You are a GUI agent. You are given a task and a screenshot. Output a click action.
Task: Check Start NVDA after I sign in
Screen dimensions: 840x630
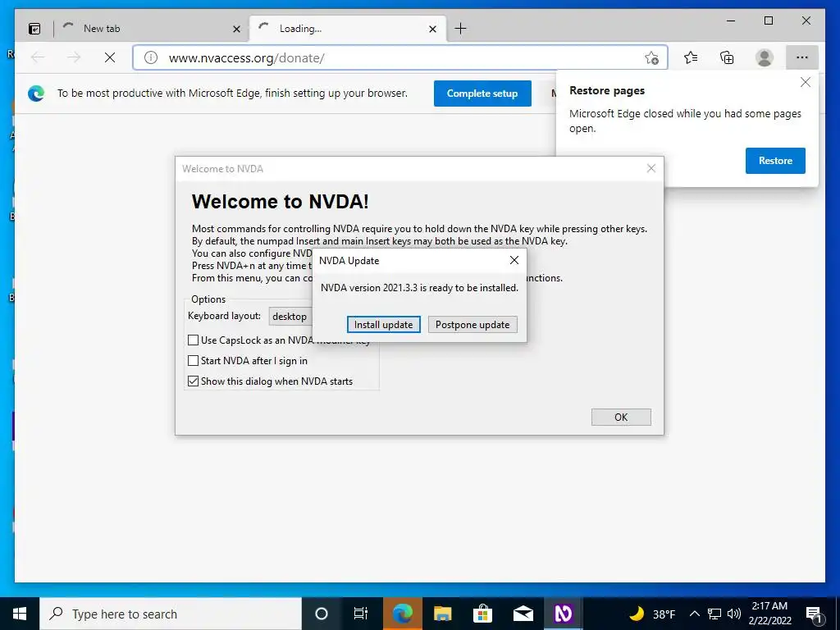[x=194, y=361]
